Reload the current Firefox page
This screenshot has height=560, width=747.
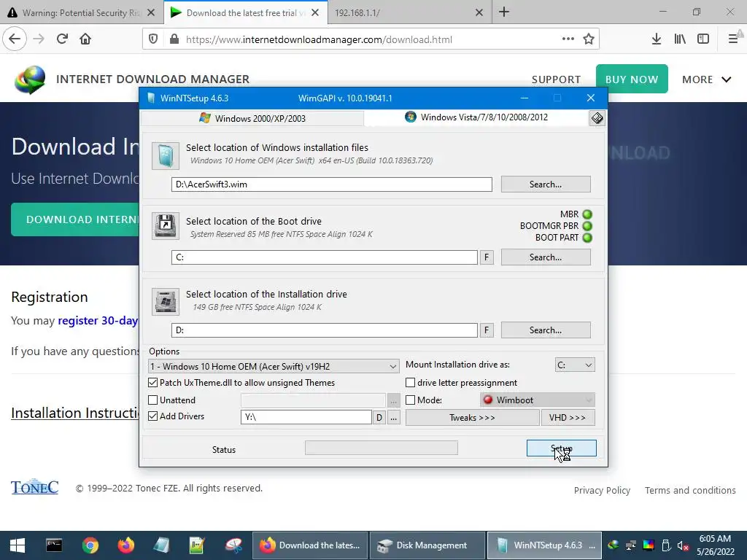point(62,39)
